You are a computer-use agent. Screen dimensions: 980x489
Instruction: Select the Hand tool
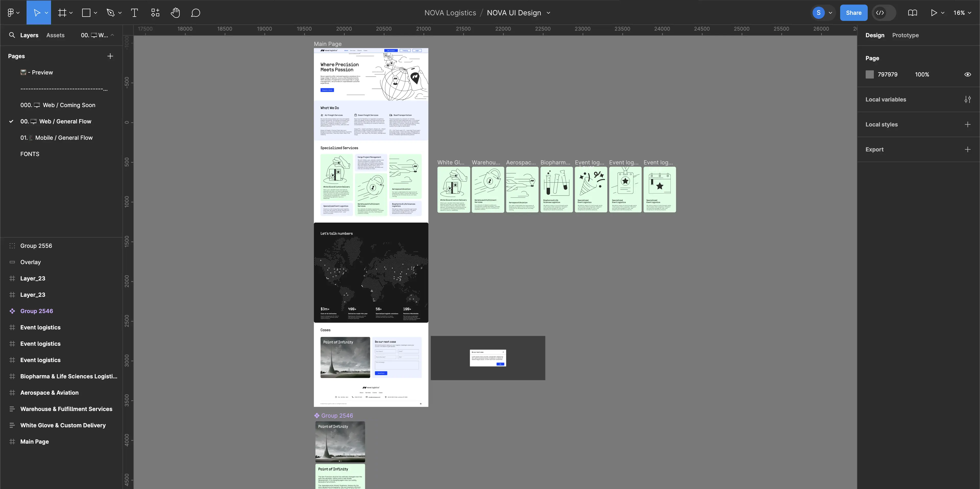(x=175, y=12)
